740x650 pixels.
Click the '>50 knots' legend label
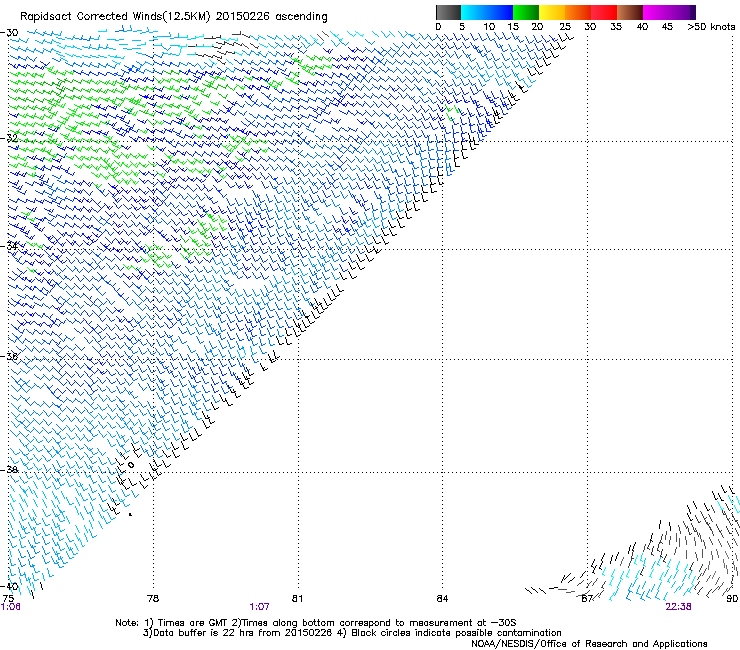pos(711,27)
